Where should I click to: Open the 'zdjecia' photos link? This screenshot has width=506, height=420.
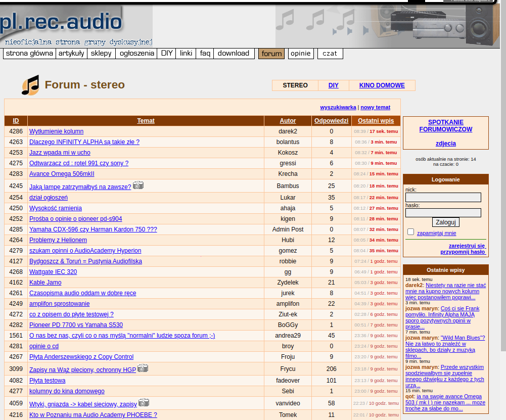click(446, 144)
